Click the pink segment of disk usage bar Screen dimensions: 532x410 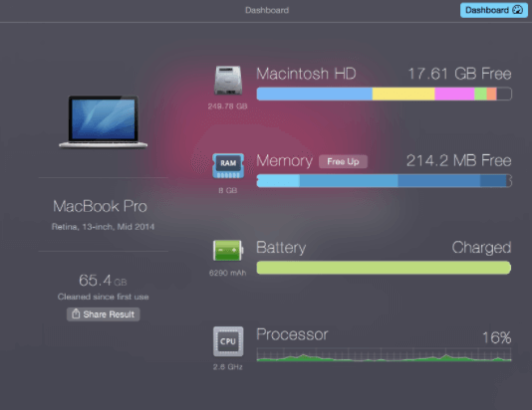[454, 94]
